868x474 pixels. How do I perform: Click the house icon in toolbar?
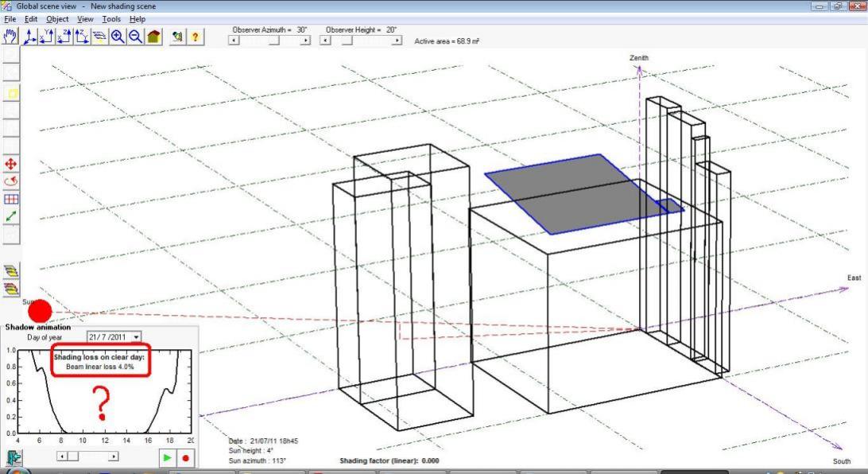[x=152, y=37]
